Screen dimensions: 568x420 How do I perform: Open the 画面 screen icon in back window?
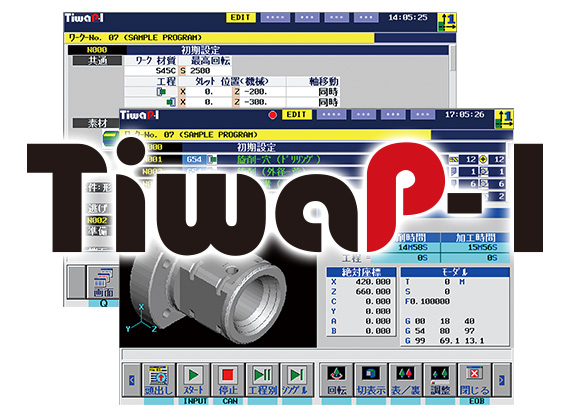point(103,282)
